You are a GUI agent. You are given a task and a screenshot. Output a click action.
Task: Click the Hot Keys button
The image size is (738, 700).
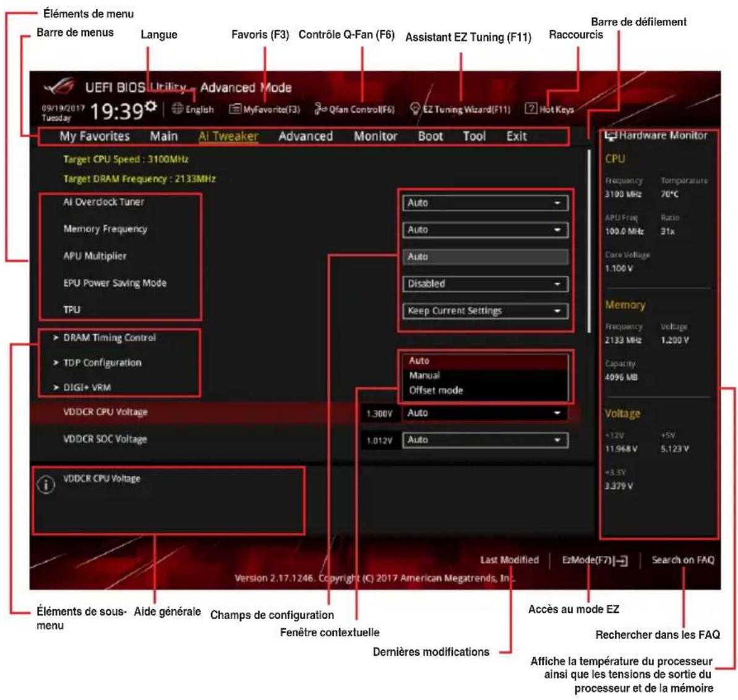click(550, 109)
